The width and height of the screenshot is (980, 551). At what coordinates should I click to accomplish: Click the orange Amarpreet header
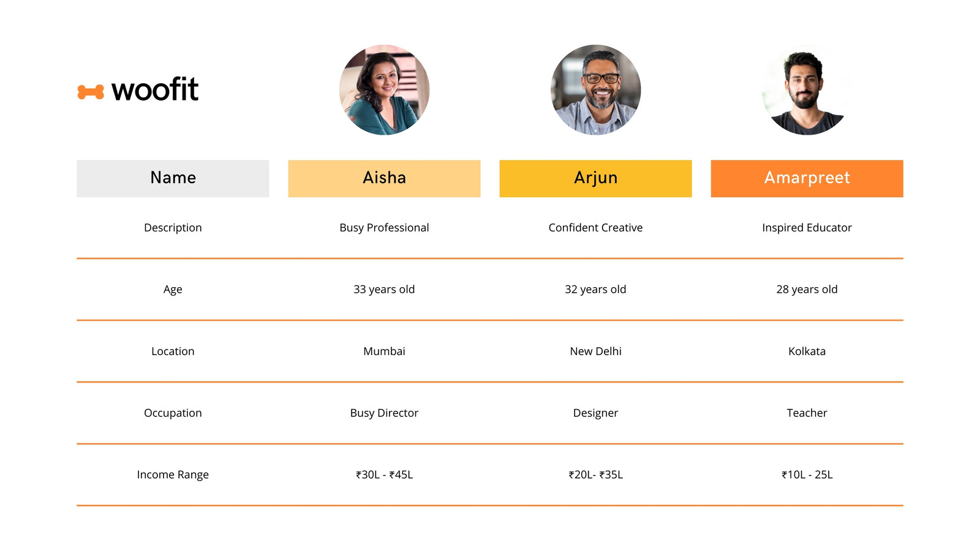click(x=807, y=179)
